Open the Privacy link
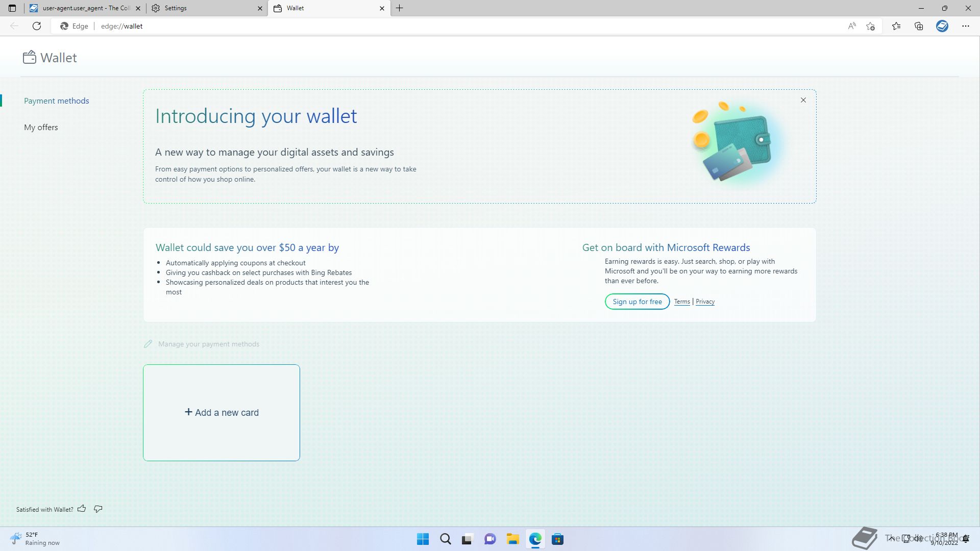The height and width of the screenshot is (551, 980). click(x=705, y=302)
